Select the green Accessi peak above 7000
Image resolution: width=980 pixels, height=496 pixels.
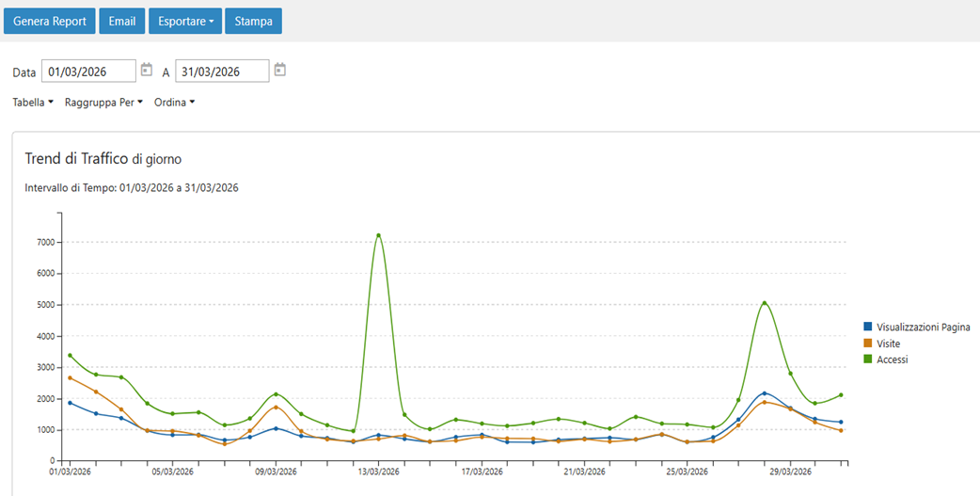378,235
